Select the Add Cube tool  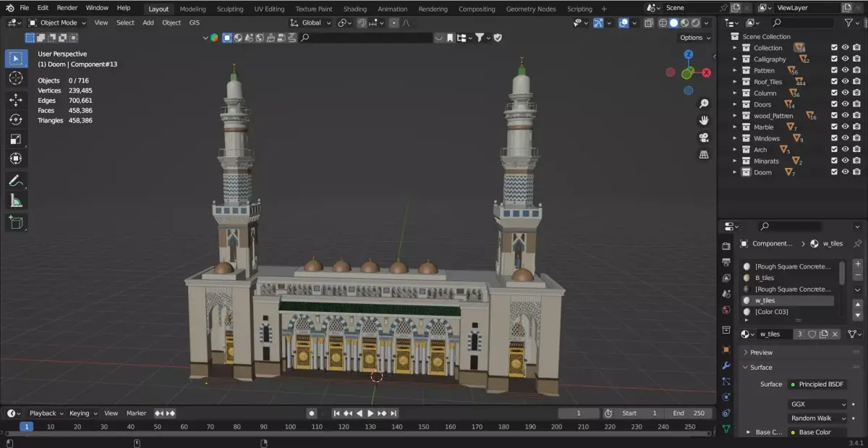(x=16, y=222)
